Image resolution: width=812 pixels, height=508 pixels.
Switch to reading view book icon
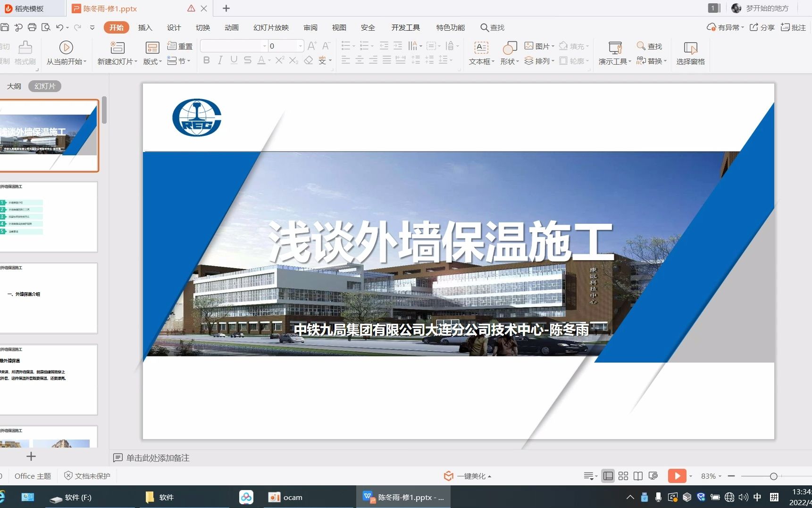click(638, 476)
